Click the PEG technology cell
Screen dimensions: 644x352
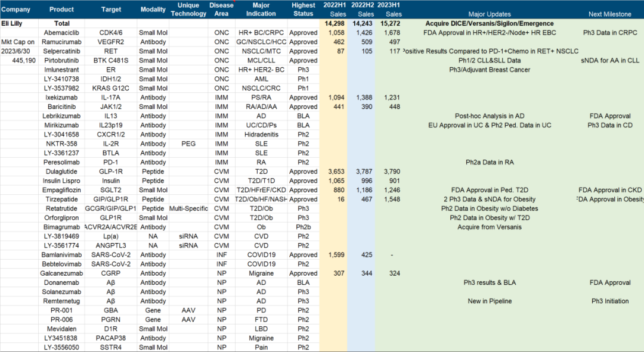point(188,144)
